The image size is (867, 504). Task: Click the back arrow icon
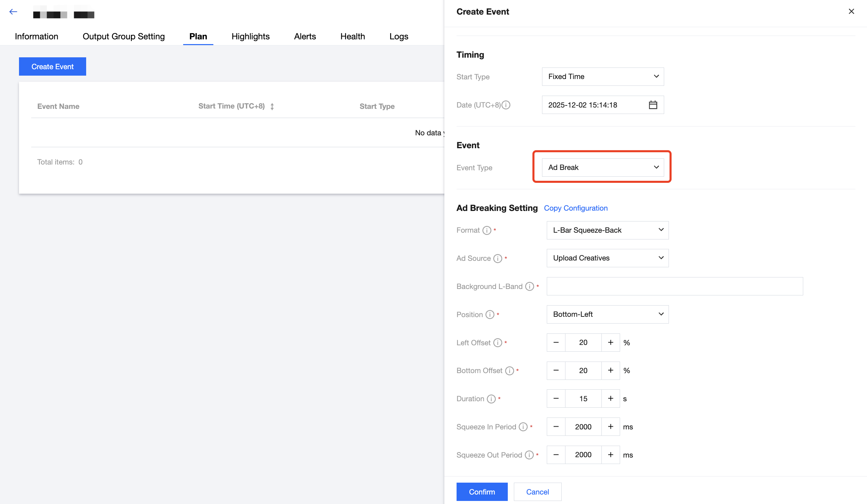click(x=13, y=12)
